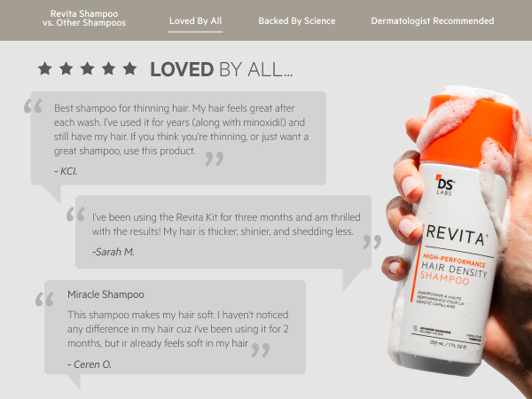Image resolution: width=532 pixels, height=399 pixels.
Task: Click the Miracle Shampoo review title
Action: [106, 294]
